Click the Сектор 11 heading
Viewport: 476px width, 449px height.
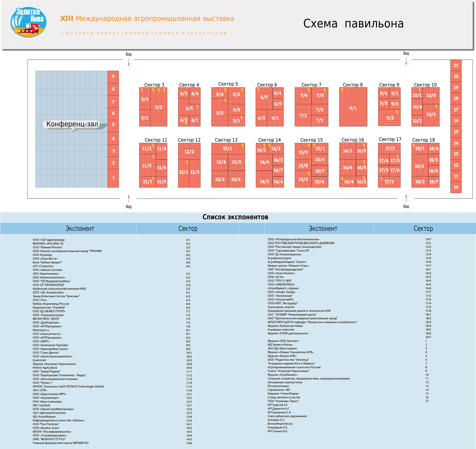coord(156,140)
